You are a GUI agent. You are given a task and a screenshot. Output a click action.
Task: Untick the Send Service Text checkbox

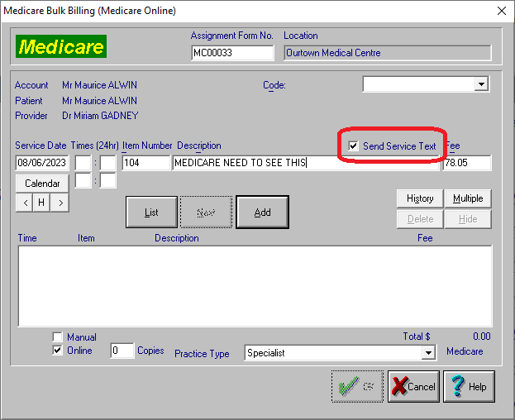[354, 146]
